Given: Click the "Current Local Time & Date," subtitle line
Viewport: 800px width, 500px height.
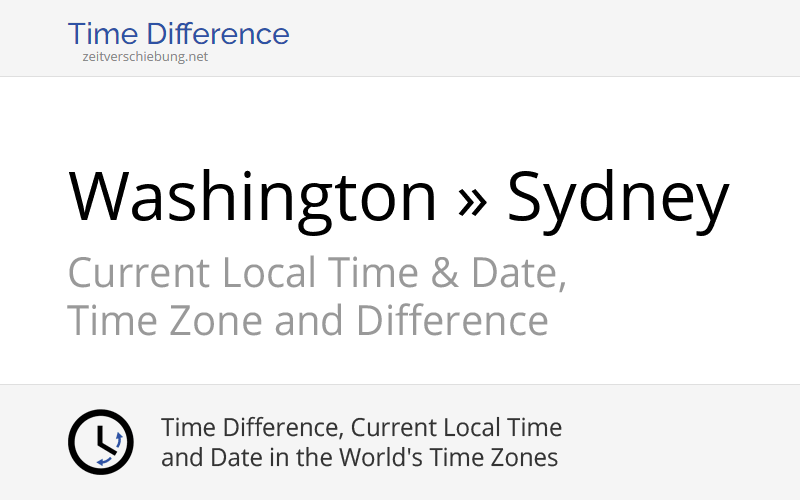Looking at the screenshot, I should pyautogui.click(x=317, y=272).
